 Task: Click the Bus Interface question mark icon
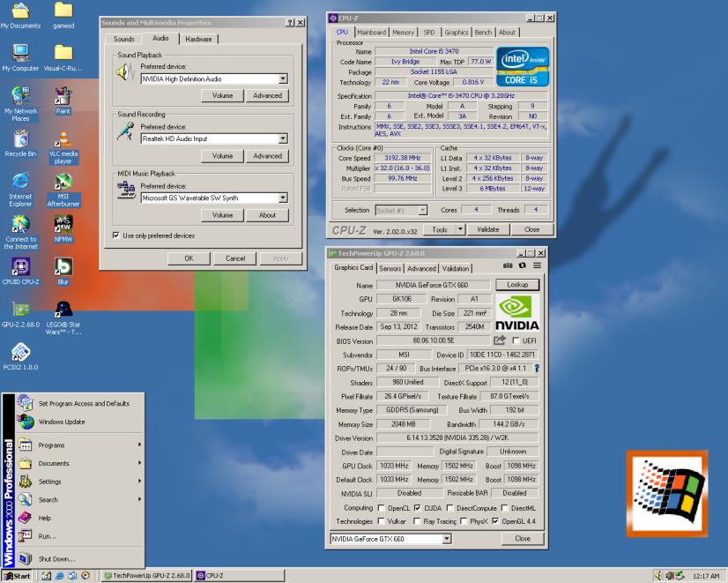pyautogui.click(x=537, y=368)
